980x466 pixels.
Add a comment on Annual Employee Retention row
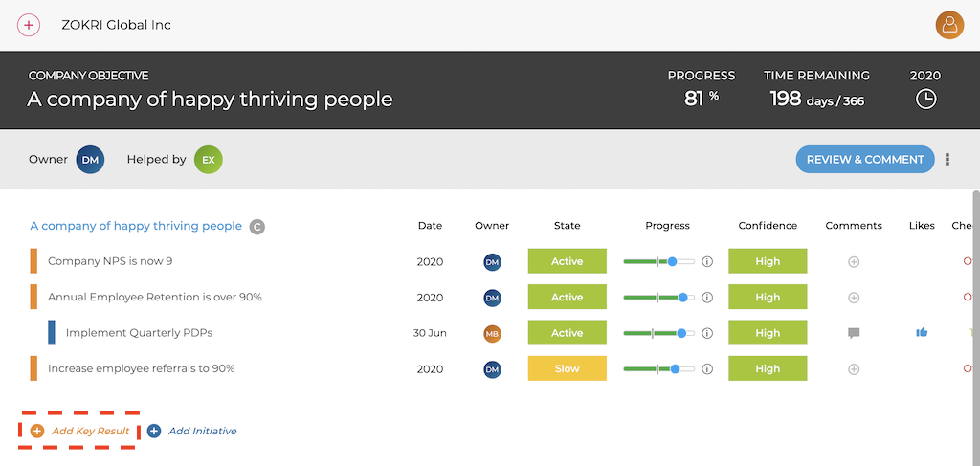[854, 298]
